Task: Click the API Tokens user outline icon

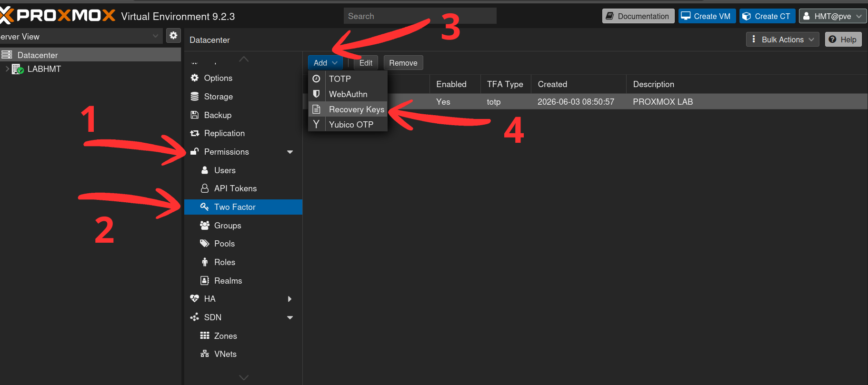Action: point(205,188)
